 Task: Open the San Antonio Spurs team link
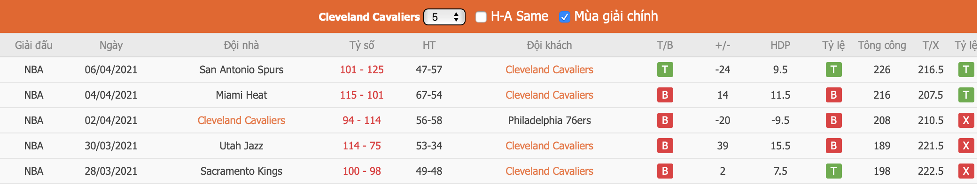[x=241, y=70]
